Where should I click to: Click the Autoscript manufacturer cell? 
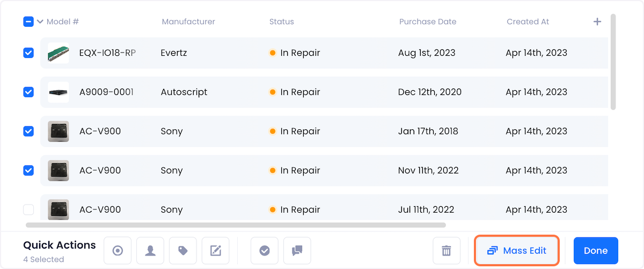(184, 92)
